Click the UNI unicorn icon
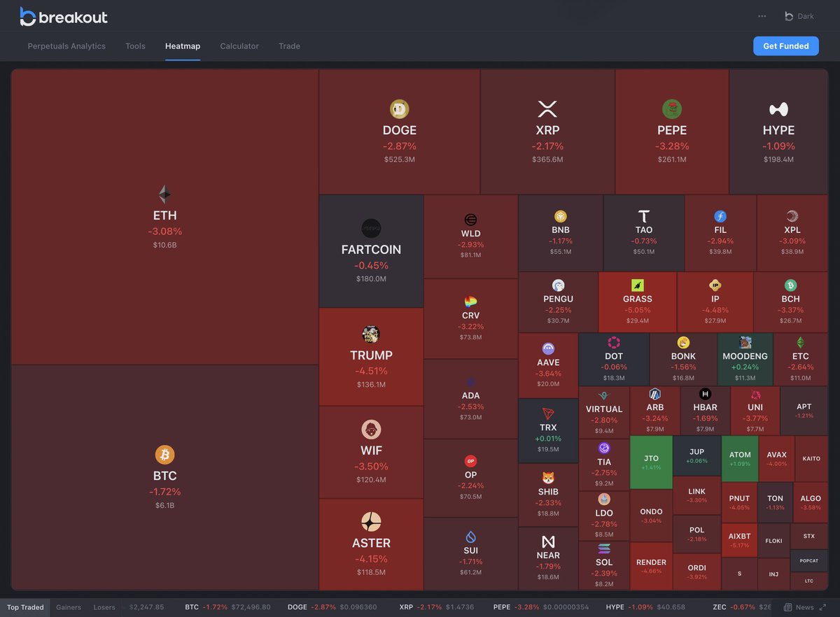The image size is (840, 617). 755,395
